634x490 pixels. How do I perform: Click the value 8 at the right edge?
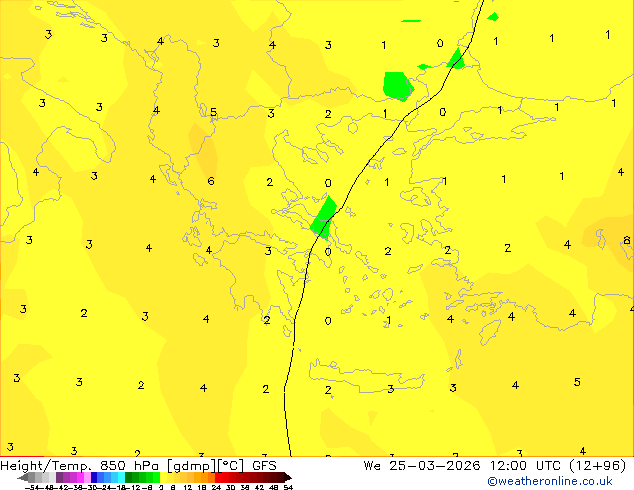[x=626, y=240]
